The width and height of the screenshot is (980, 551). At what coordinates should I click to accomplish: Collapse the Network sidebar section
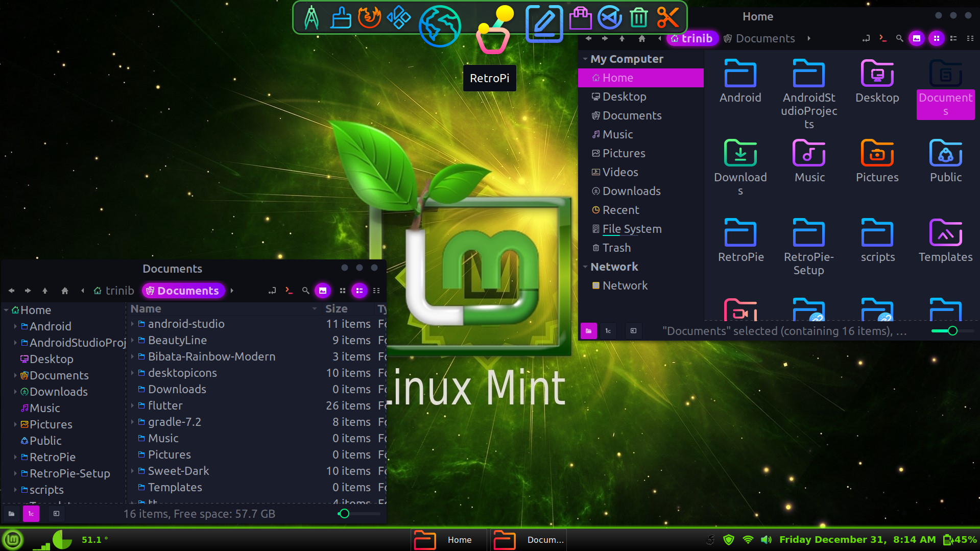tap(585, 267)
